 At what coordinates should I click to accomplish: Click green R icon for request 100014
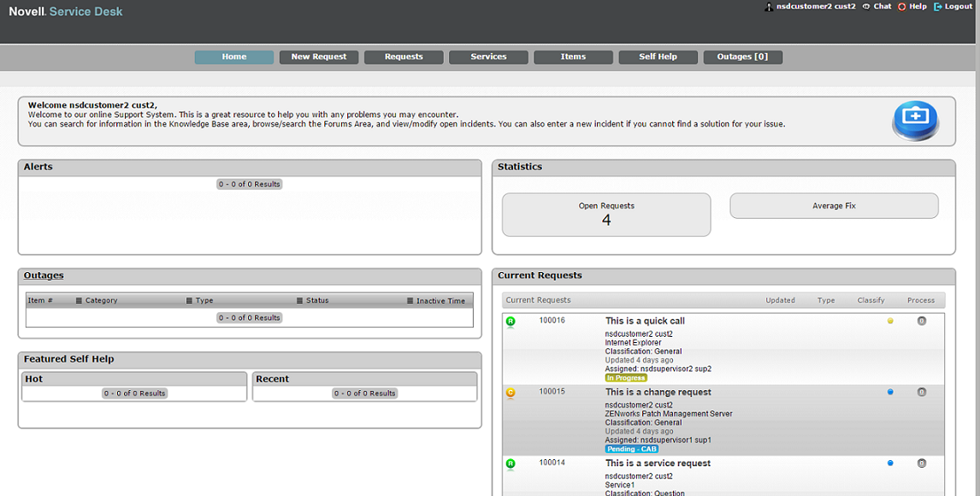tap(511, 464)
